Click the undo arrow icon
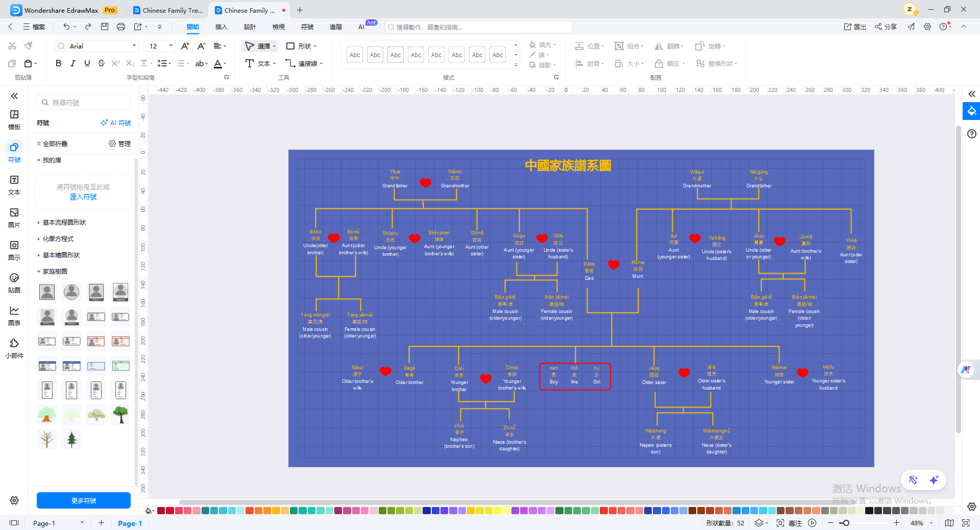This screenshot has height=530, width=980. point(66,27)
